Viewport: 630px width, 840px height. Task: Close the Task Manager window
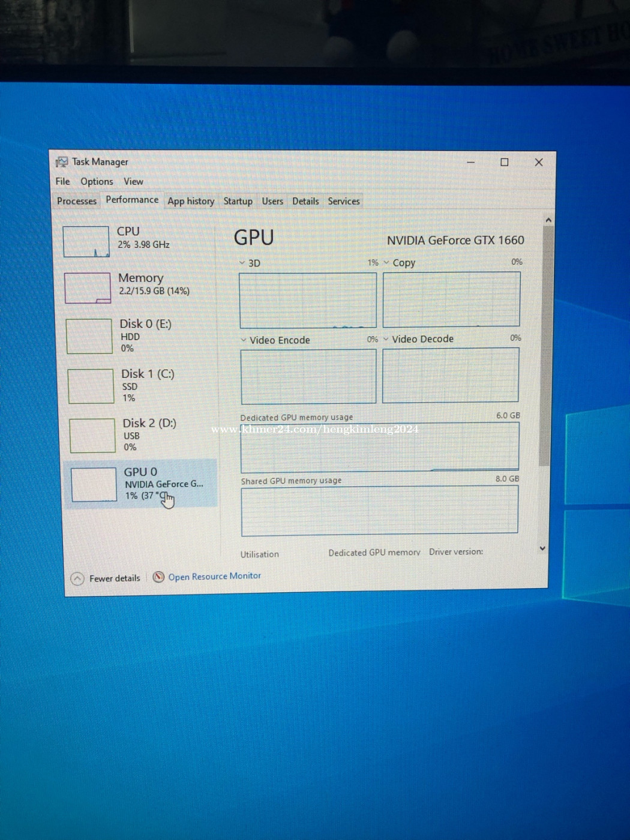coord(539,162)
